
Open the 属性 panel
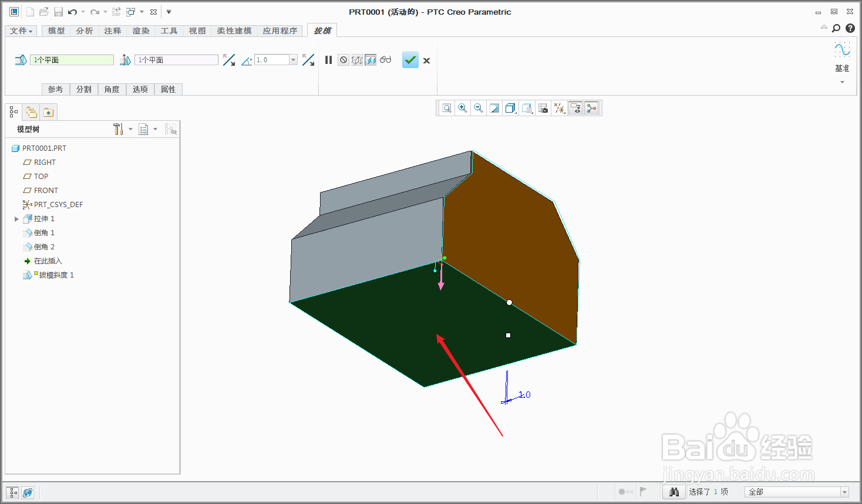point(169,89)
